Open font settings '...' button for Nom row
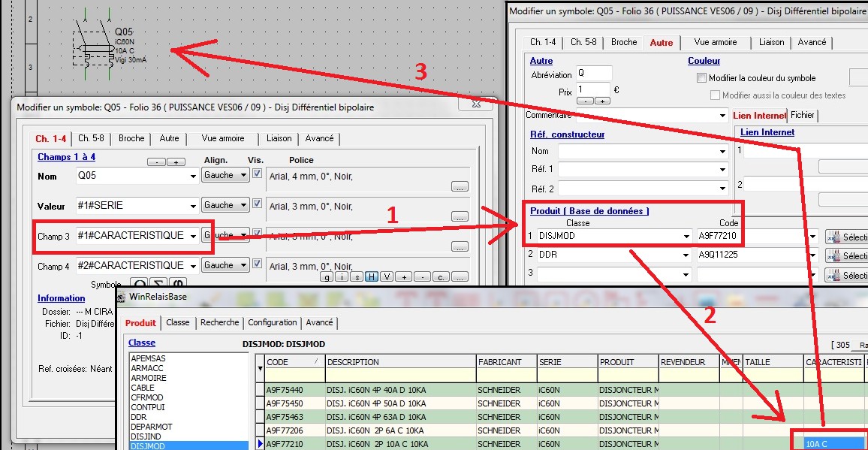The width and height of the screenshot is (868, 450). pyautogui.click(x=460, y=186)
